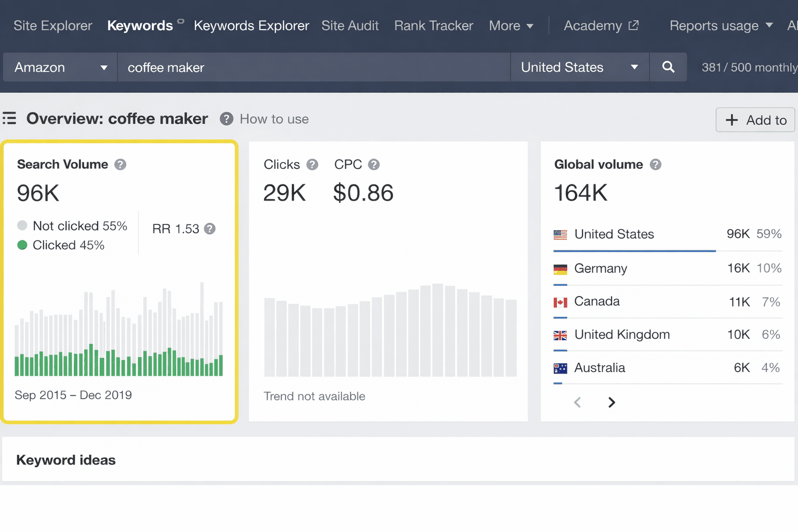Viewport: 798px width, 532px height.
Task: Select the Germany volume row
Action: (x=668, y=269)
